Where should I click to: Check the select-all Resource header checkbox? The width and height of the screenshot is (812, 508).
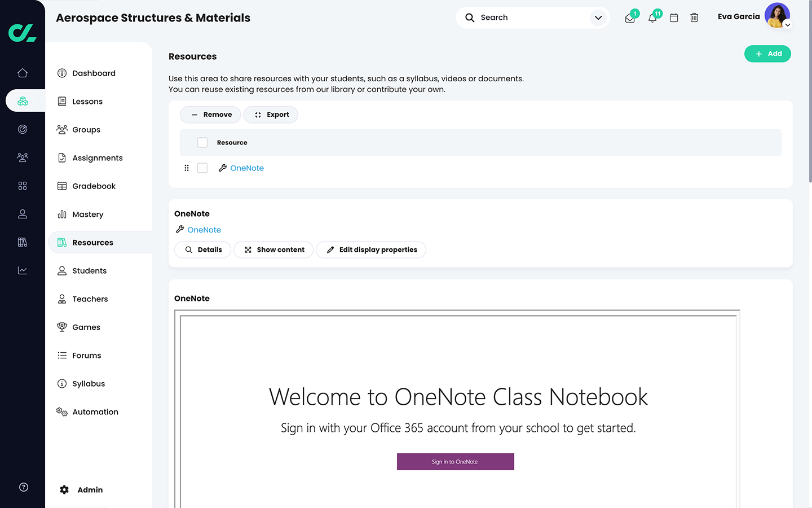(202, 143)
